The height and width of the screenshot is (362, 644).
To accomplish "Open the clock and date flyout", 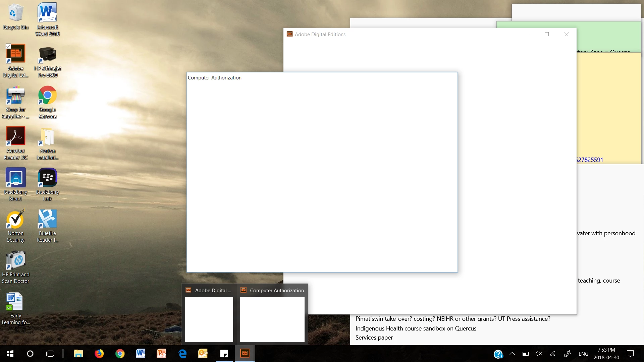I will coord(606,354).
